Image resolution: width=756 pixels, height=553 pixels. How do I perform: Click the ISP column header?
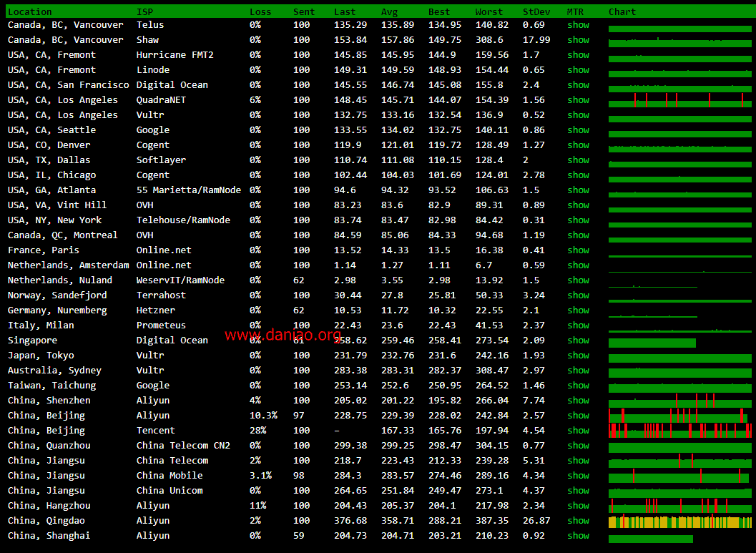pyautogui.click(x=144, y=11)
